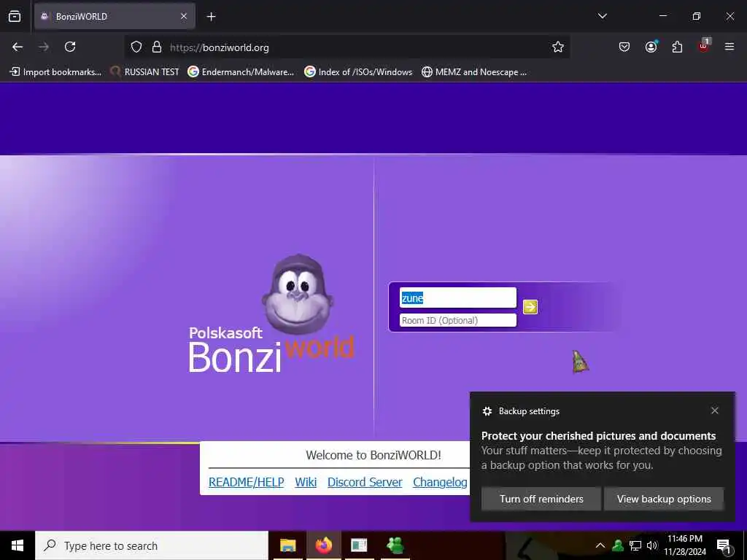
Task: Open the Wiki link
Action: (x=306, y=482)
